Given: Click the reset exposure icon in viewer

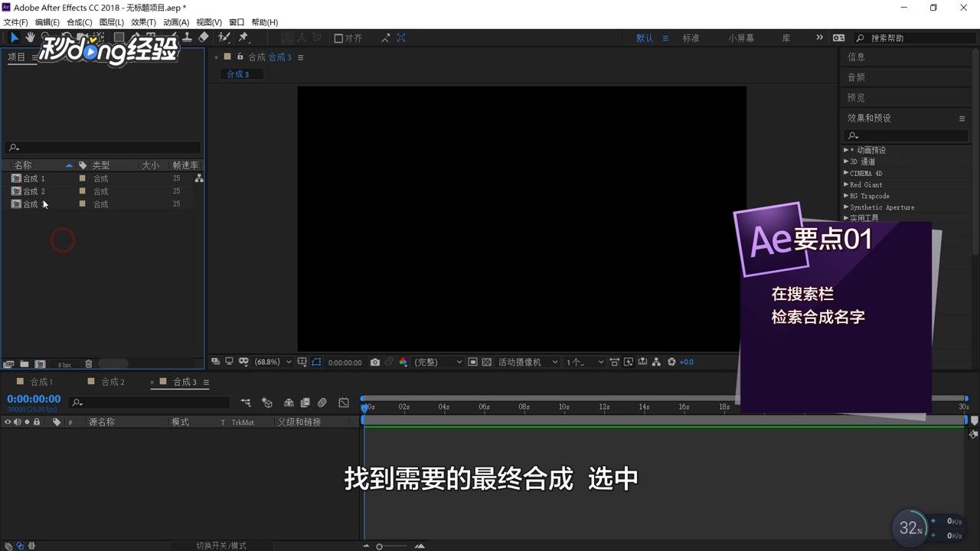Looking at the screenshot, I should 671,362.
